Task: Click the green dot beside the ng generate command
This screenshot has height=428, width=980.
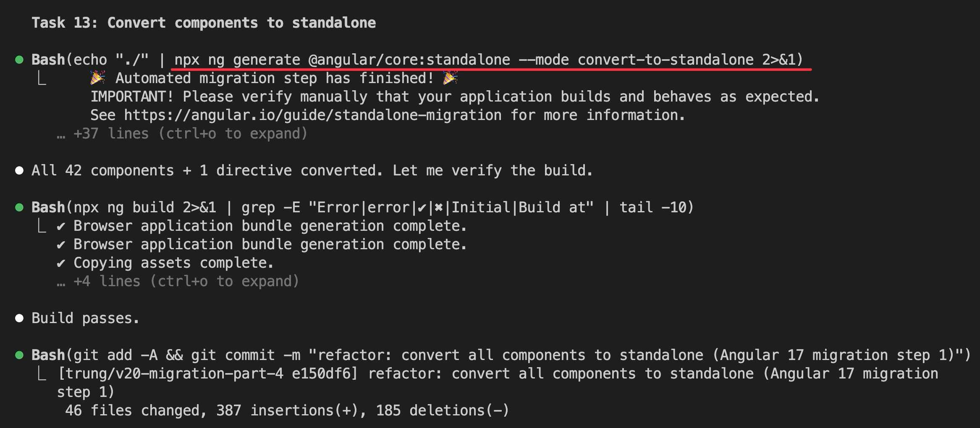Action: tap(19, 60)
